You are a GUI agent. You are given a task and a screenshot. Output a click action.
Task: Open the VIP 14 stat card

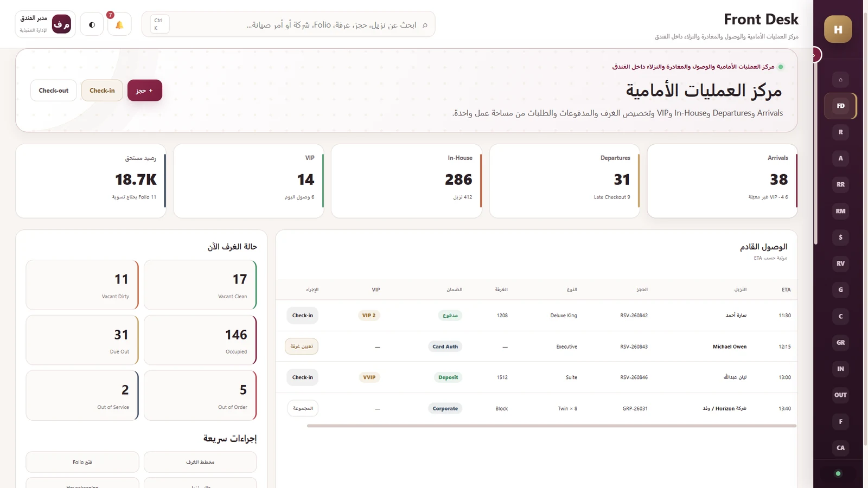tap(248, 181)
